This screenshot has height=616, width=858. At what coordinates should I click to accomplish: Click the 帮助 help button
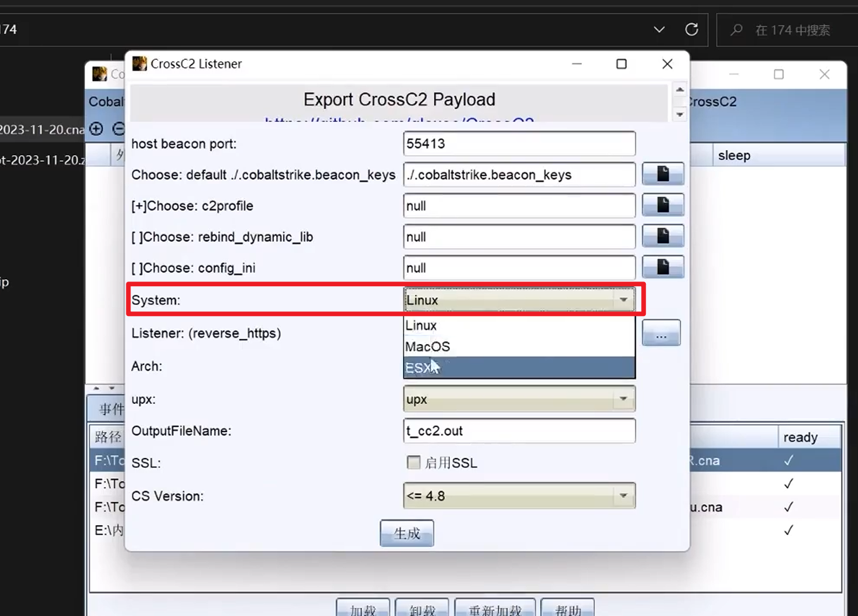(568, 608)
